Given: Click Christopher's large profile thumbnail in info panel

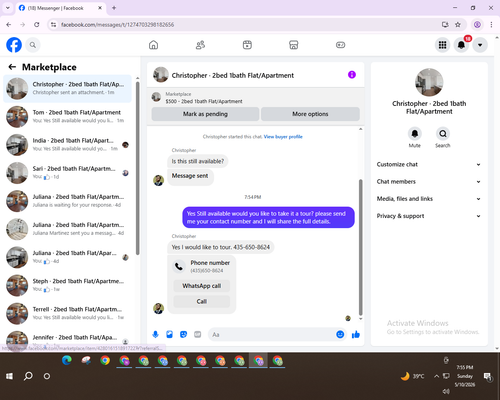Looking at the screenshot, I should point(429,82).
